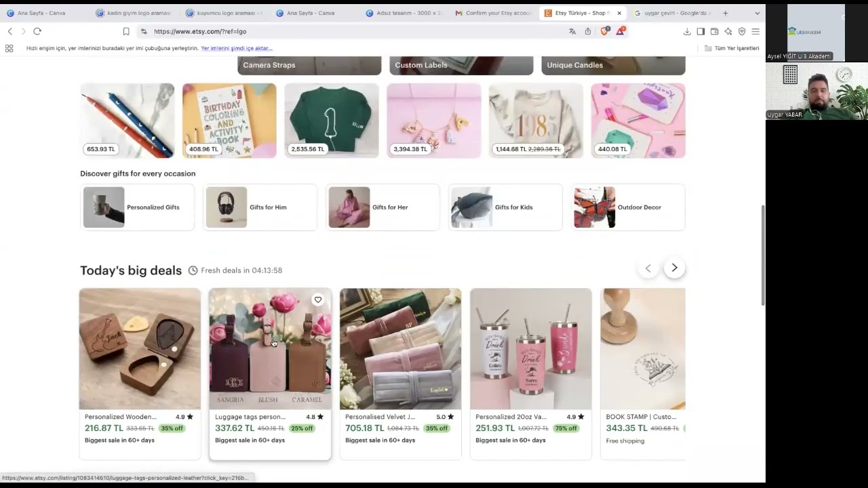Open Gifts for Him card
The width and height of the screenshot is (868, 488).
click(260, 207)
